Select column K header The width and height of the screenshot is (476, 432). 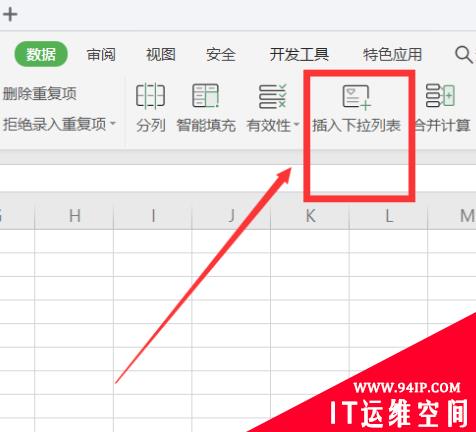(310, 216)
